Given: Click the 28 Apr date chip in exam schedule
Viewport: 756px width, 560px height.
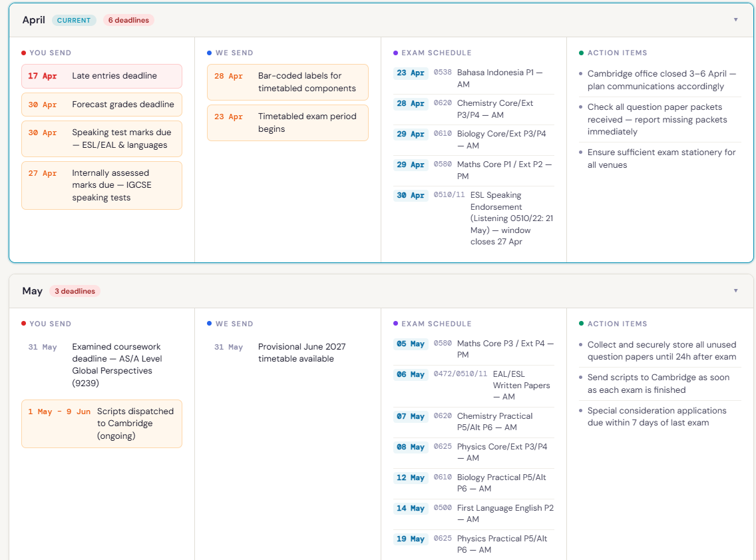Looking at the screenshot, I should click(x=411, y=103).
